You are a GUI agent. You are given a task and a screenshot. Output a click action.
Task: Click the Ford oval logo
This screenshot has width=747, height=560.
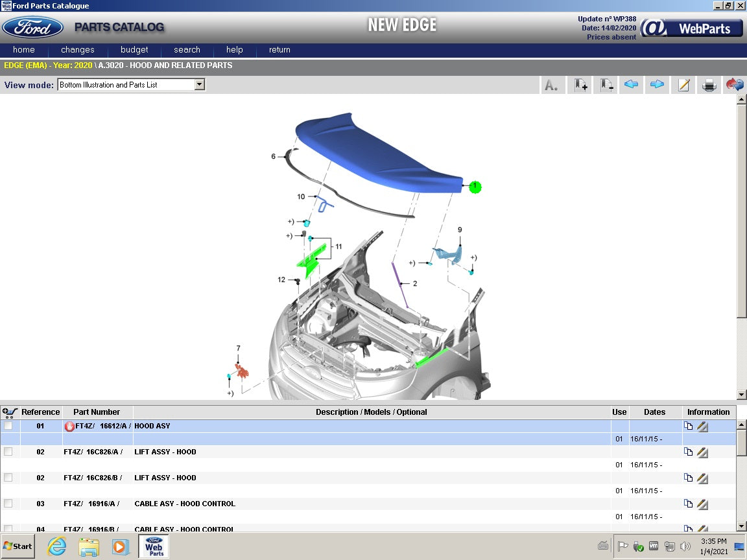pyautogui.click(x=32, y=27)
